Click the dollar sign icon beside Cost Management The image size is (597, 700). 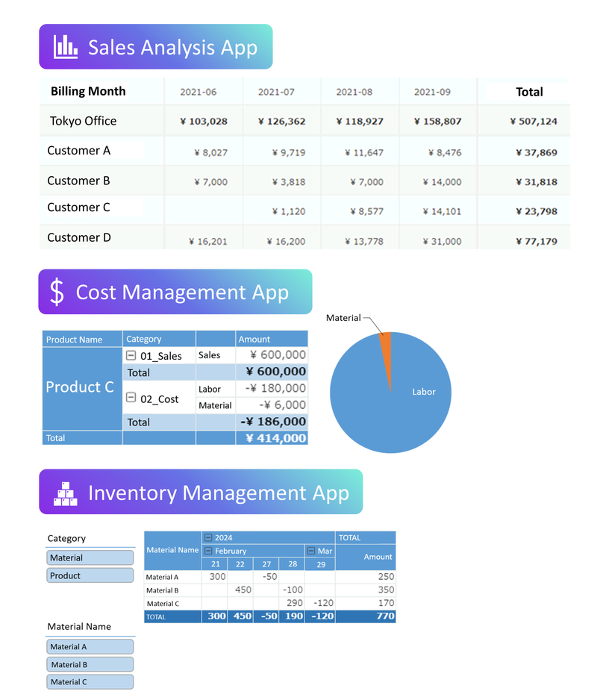point(57,292)
